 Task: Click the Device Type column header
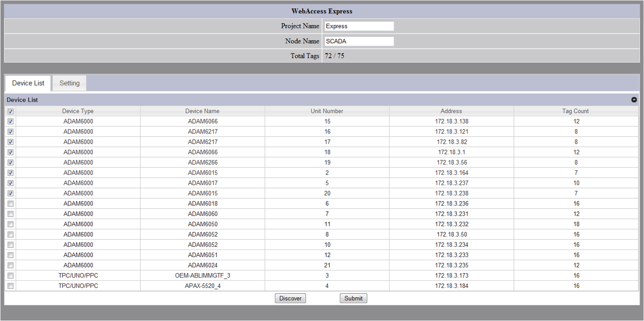pos(78,111)
